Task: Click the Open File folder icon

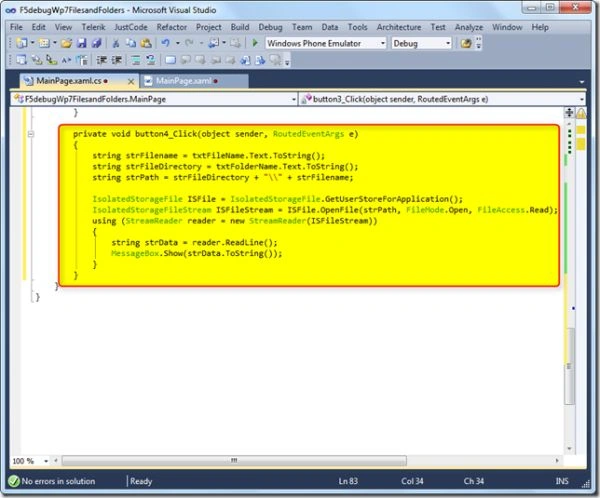Action: click(67, 43)
